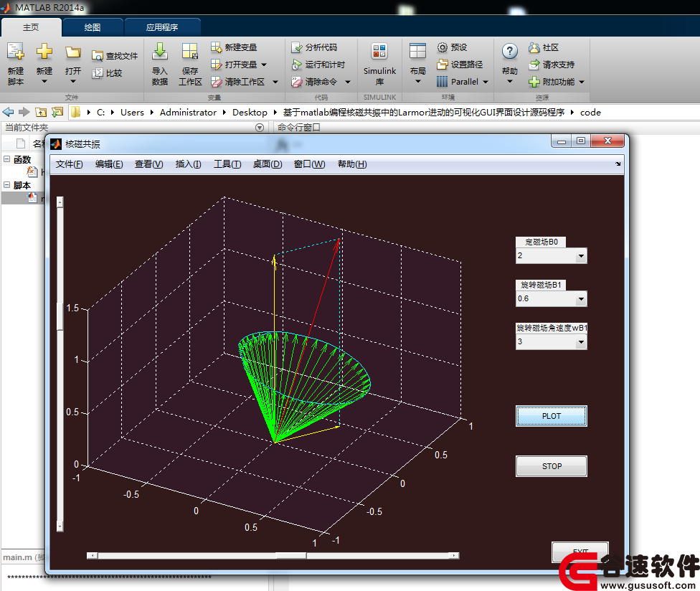Click the browse for folder icon
The height and width of the screenshot is (591, 700).
[57, 112]
